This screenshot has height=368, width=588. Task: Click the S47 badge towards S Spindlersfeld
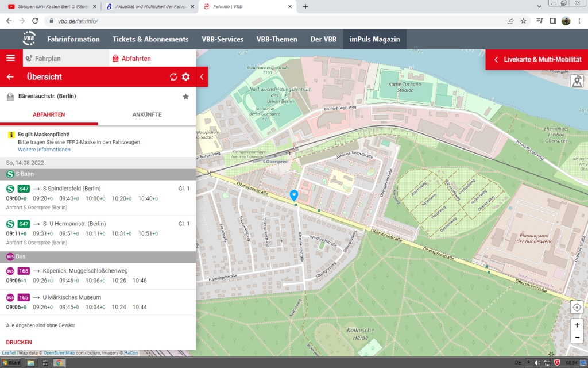pyautogui.click(x=24, y=189)
